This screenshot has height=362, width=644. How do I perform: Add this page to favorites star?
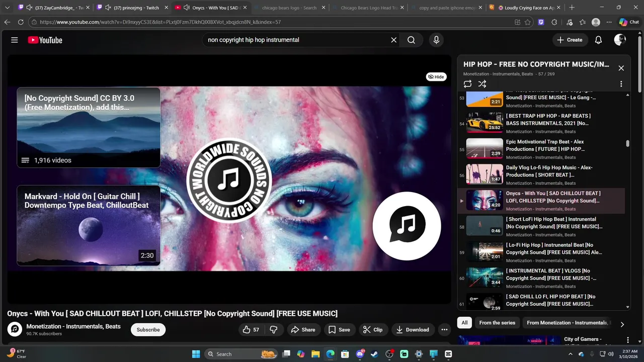pos(527,22)
